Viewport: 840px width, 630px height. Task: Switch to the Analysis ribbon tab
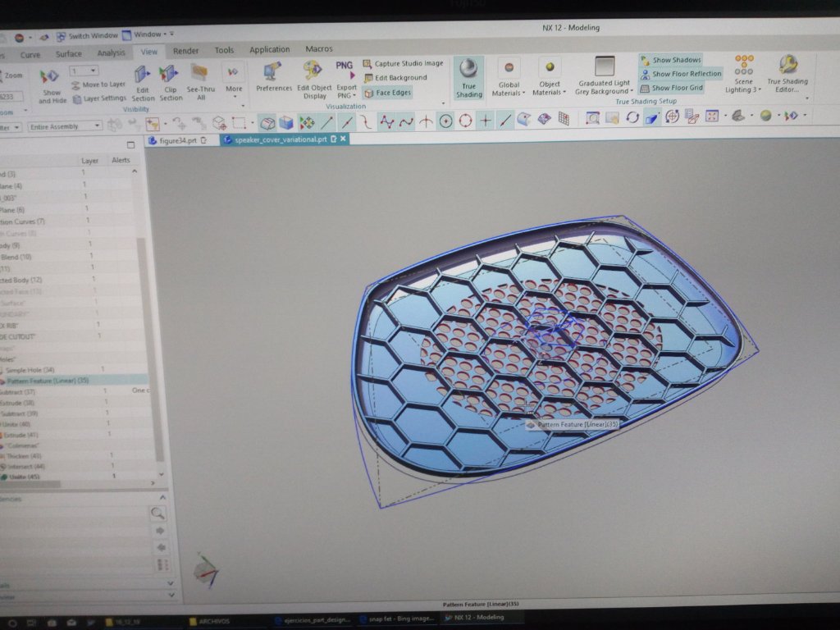[111, 52]
